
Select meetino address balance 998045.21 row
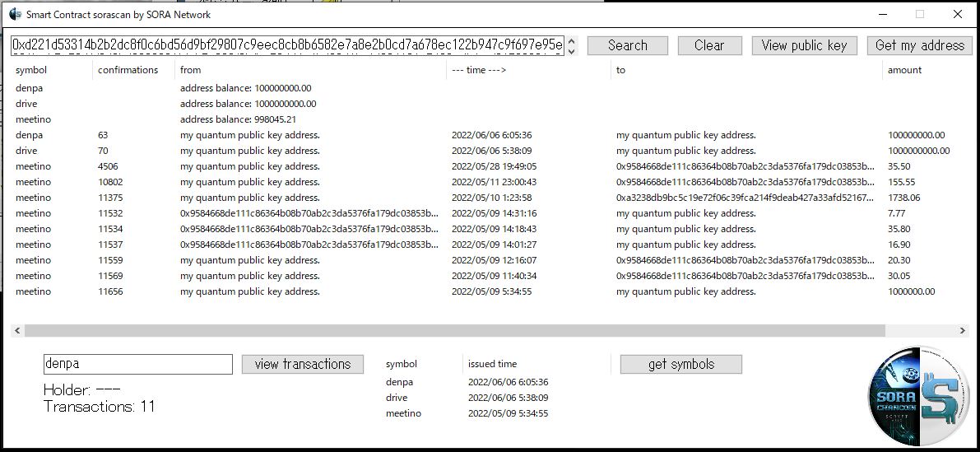[490, 119]
